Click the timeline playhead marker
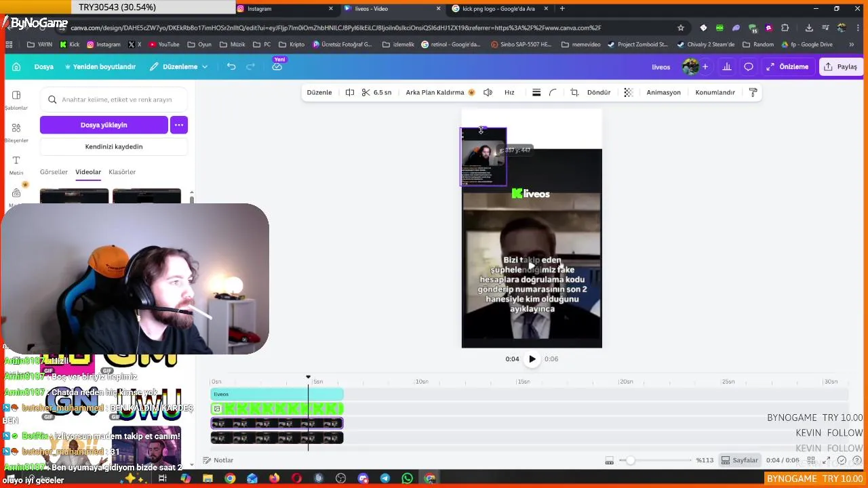868x488 pixels. [x=308, y=377]
